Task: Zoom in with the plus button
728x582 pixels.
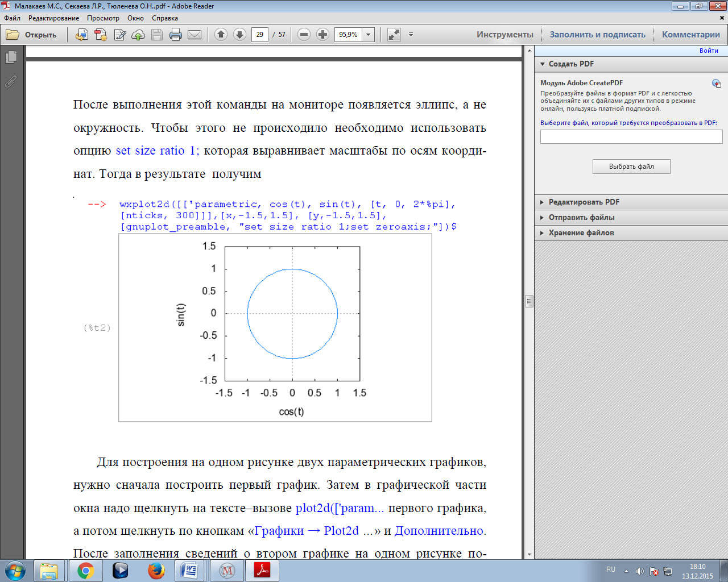Action: tap(322, 35)
